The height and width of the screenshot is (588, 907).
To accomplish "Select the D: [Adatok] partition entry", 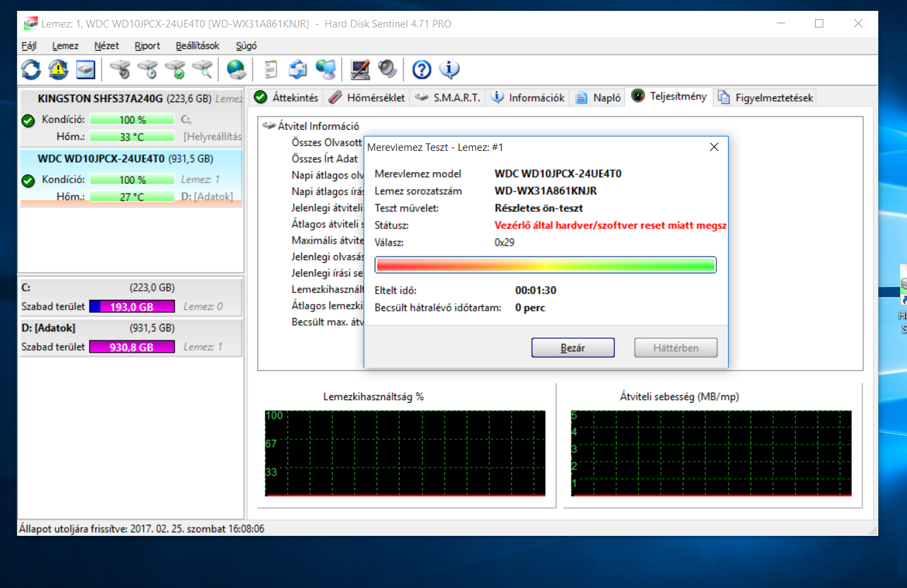I will click(x=131, y=338).
